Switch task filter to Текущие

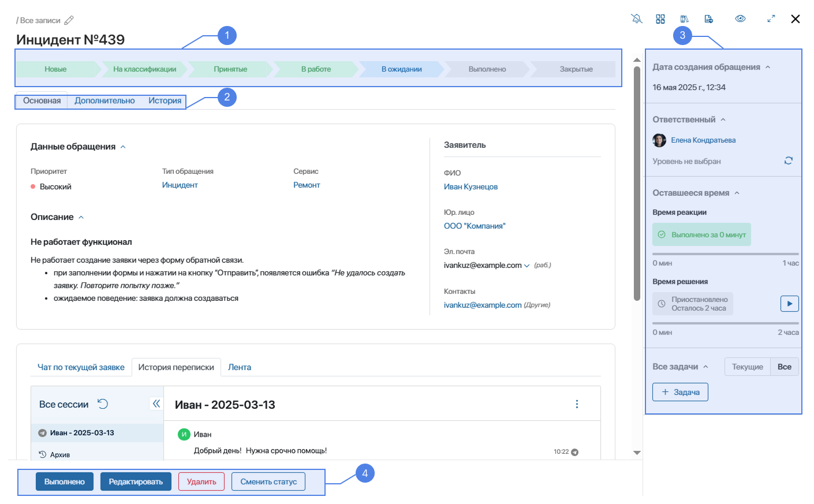[747, 367]
